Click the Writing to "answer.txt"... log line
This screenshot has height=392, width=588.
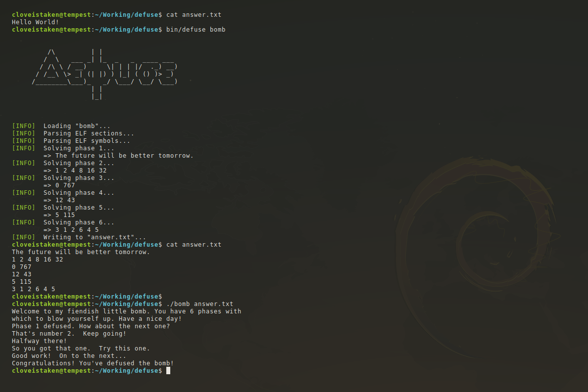95,237
